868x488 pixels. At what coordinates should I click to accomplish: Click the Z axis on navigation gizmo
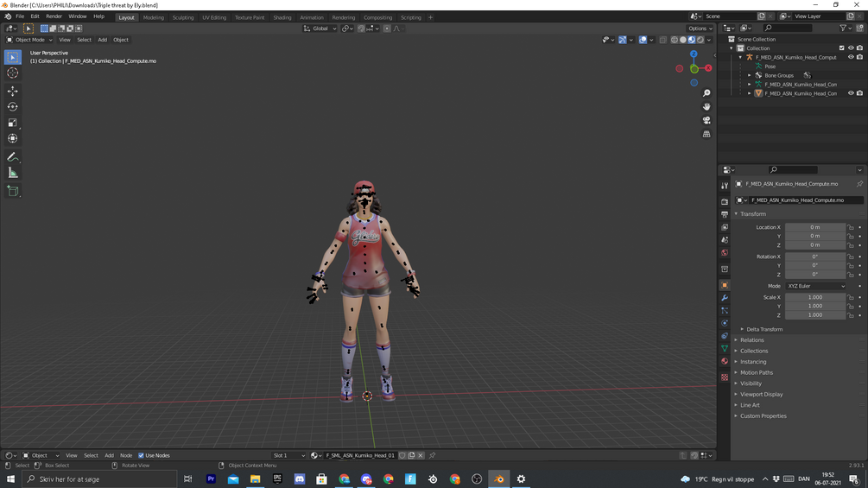pos(694,54)
